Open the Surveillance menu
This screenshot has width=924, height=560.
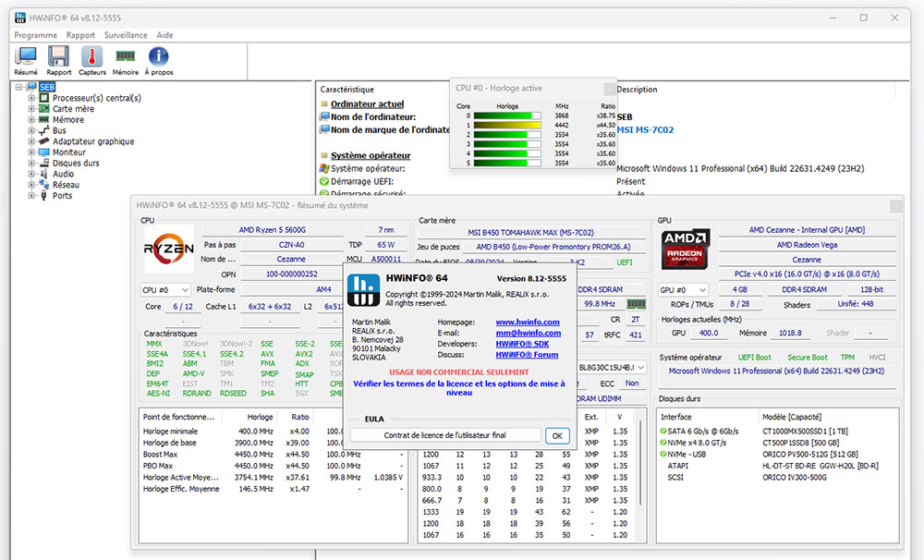[x=126, y=35]
